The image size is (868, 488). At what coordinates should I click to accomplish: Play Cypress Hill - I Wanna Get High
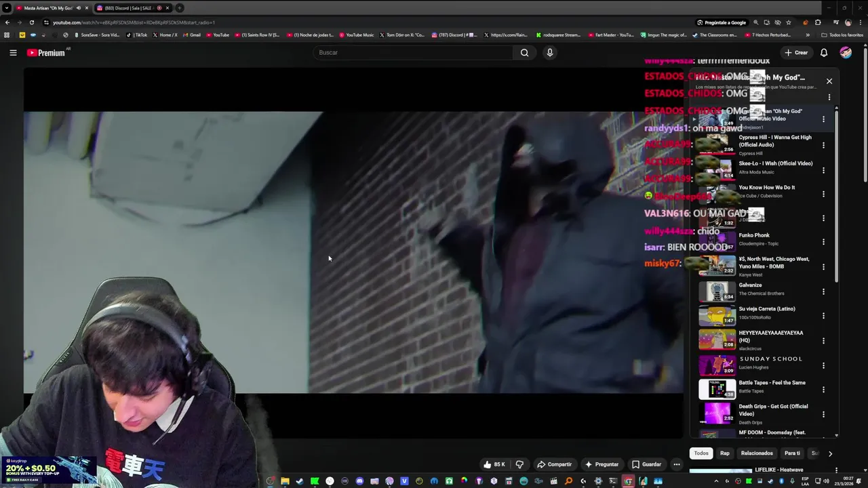click(775, 141)
